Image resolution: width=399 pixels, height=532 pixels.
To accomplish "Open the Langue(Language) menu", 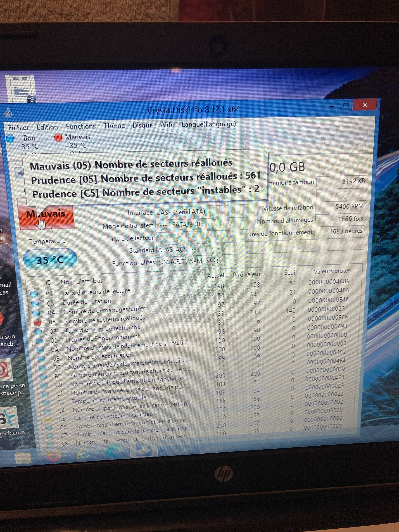I will (x=209, y=124).
